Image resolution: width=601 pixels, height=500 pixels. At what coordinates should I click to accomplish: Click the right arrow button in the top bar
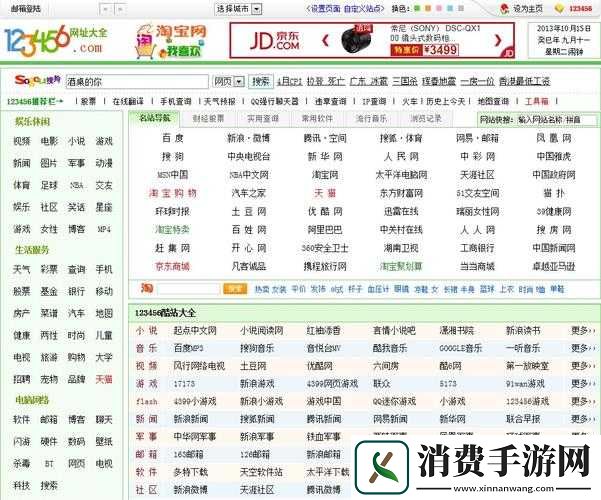pyautogui.click(x=120, y=9)
